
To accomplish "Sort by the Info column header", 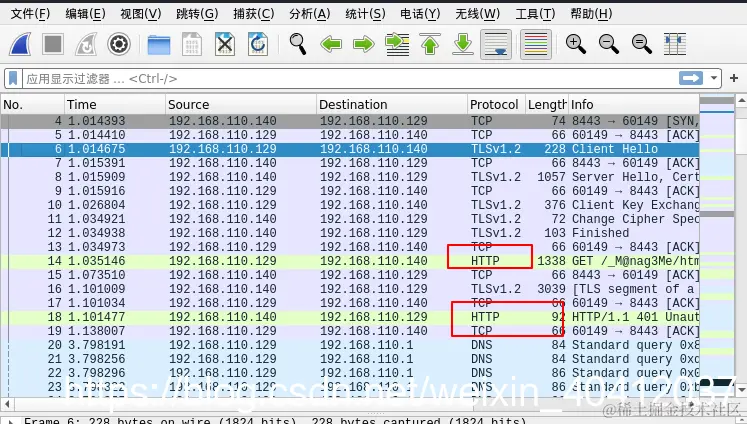I will (634, 104).
